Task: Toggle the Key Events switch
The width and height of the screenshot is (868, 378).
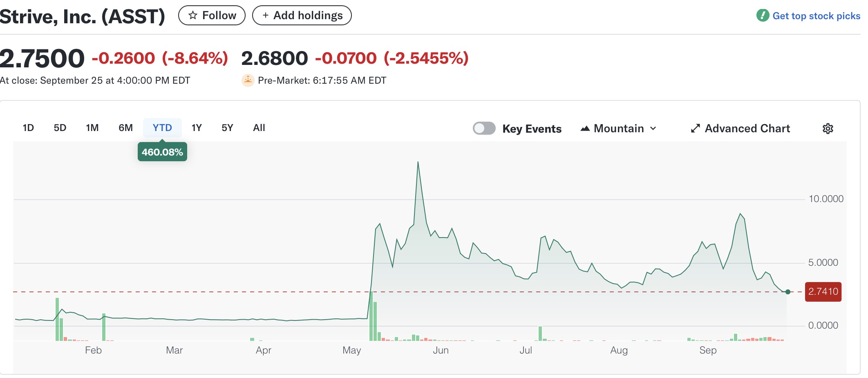Action: (484, 128)
